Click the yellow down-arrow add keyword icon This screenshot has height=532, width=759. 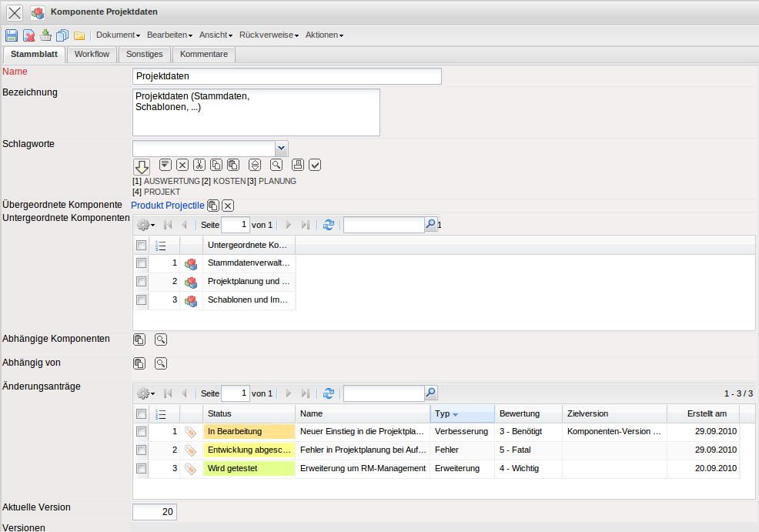point(142,166)
